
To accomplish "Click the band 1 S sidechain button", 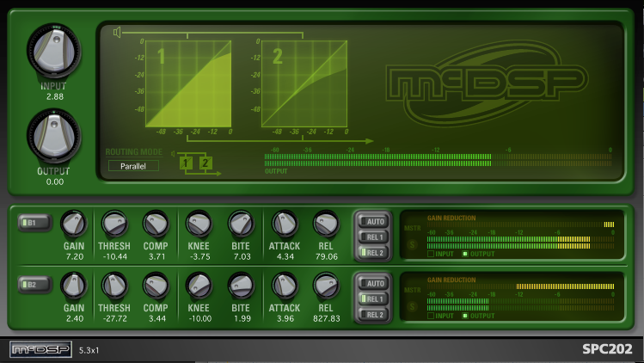I will [x=412, y=245].
